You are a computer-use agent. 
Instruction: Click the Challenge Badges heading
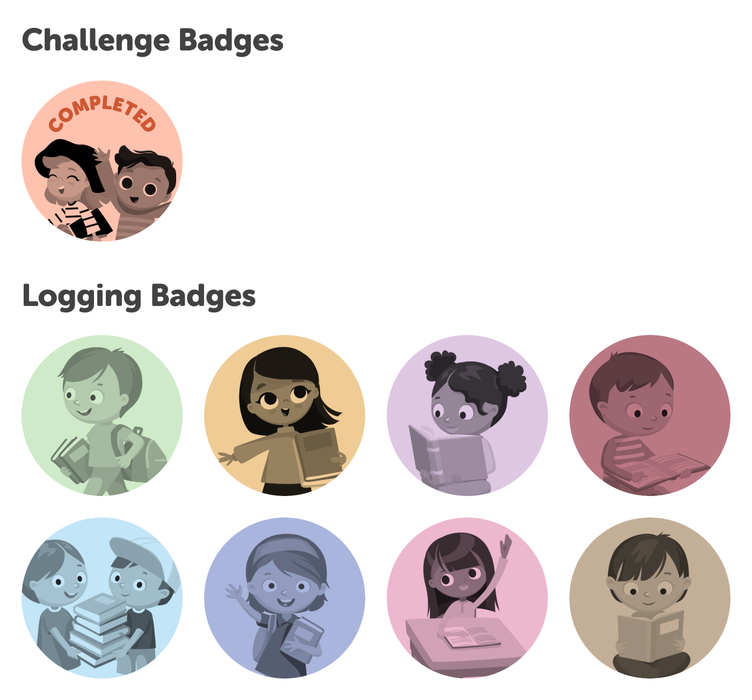153,41
